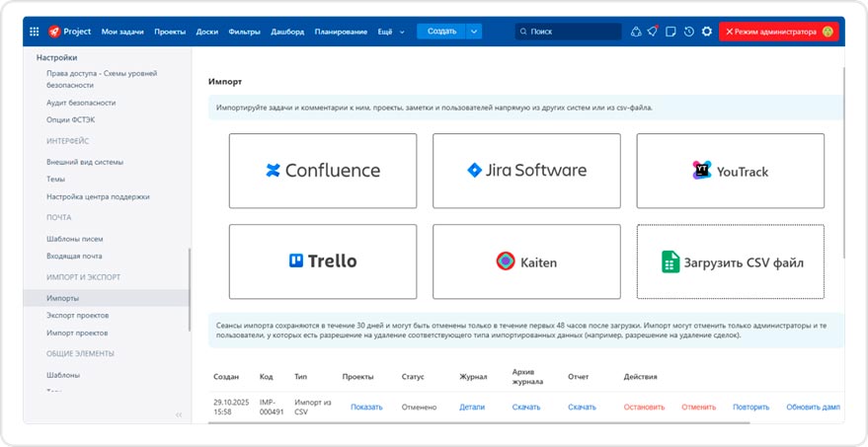Open Темы in sidebar

click(x=56, y=180)
